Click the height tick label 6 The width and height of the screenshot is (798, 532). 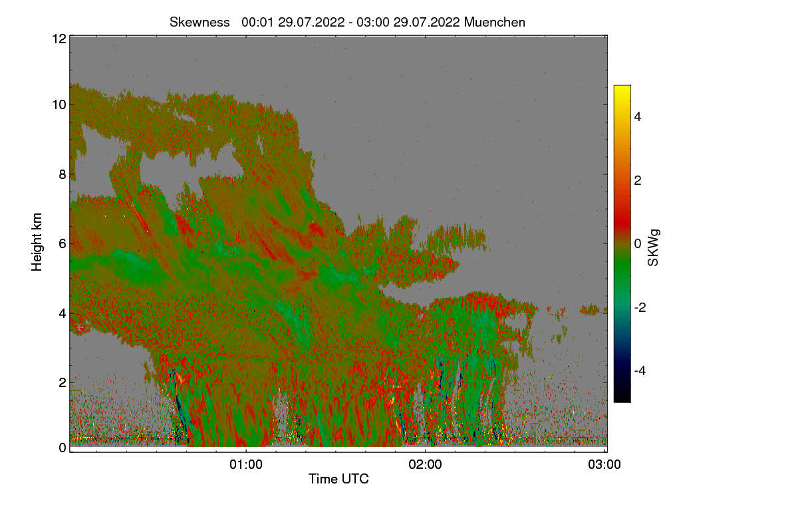pyautogui.click(x=63, y=243)
